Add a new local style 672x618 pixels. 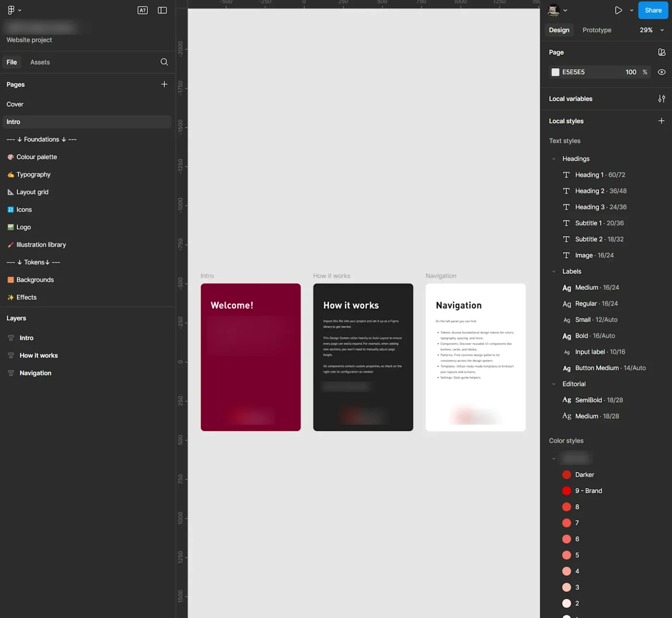coord(661,121)
